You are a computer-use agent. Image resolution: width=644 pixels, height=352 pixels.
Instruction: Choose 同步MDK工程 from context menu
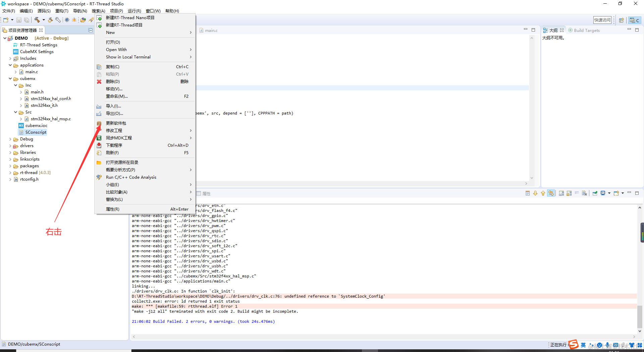tap(145, 138)
